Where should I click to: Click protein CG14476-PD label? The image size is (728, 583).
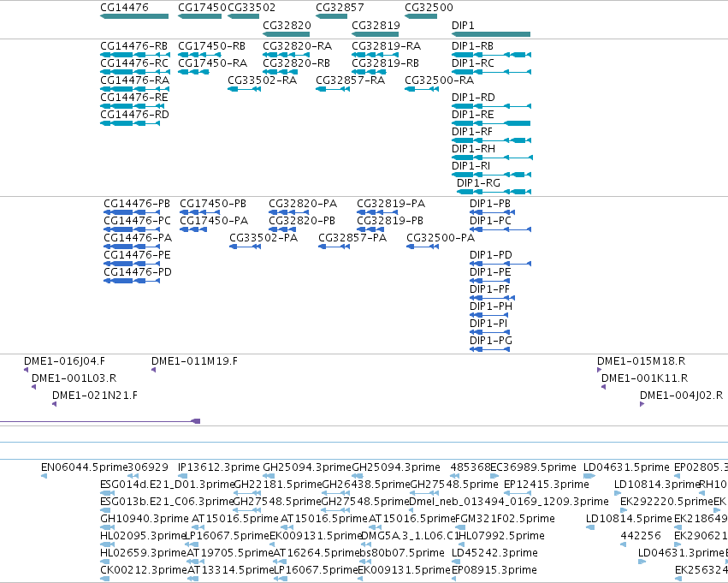tap(138, 272)
